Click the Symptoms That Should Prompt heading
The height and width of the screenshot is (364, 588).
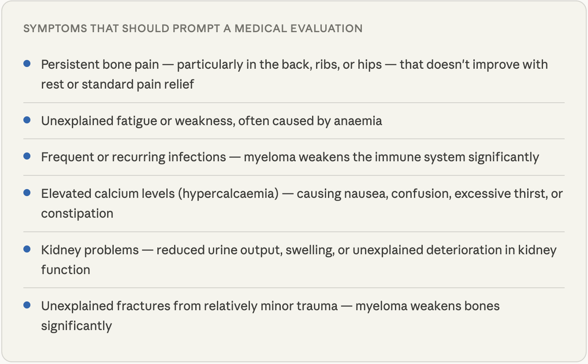(193, 29)
